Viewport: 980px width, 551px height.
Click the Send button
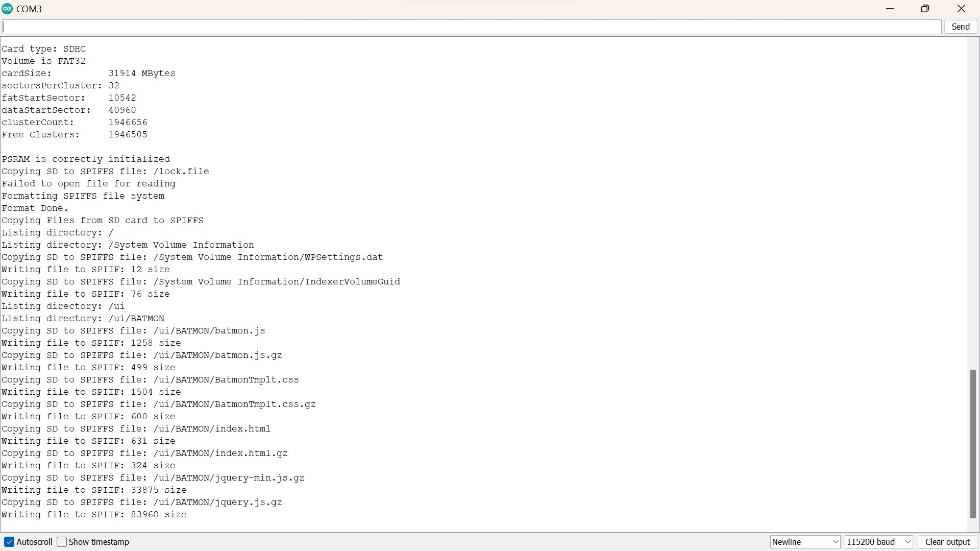tap(961, 27)
